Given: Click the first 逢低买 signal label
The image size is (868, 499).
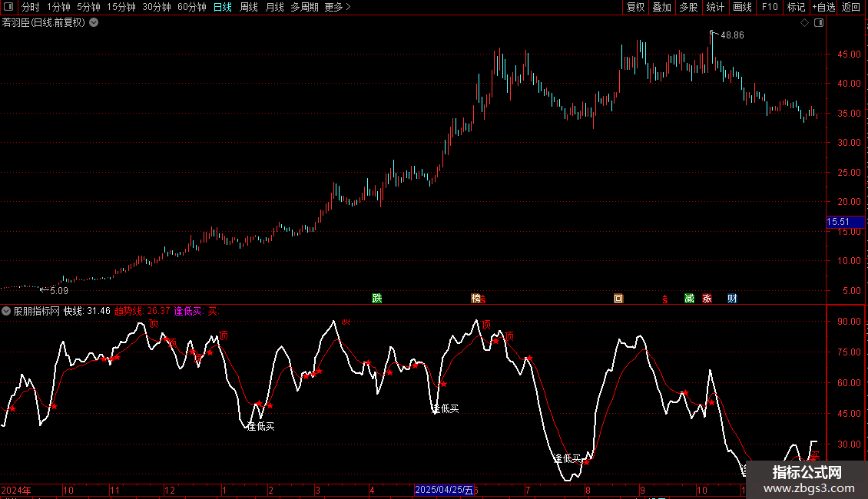Looking at the screenshot, I should pyautogui.click(x=261, y=427).
